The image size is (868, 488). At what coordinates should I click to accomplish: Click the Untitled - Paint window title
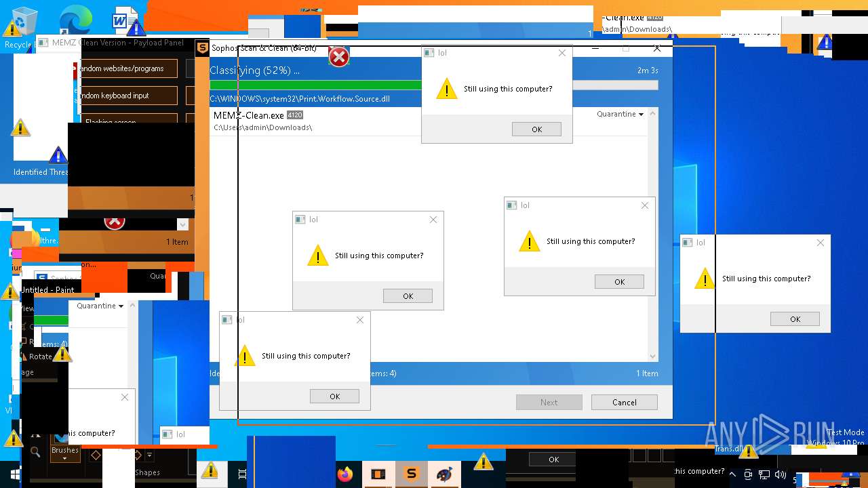pyautogui.click(x=47, y=290)
